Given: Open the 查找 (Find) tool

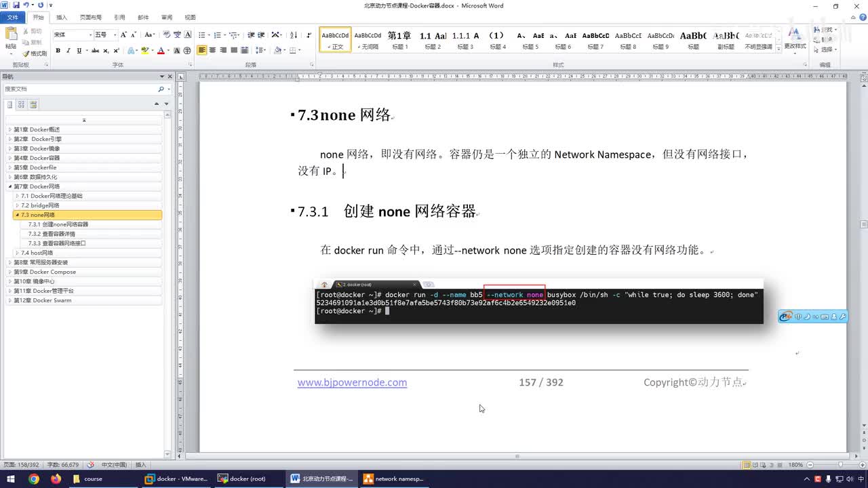Looking at the screenshot, I should (x=825, y=30).
